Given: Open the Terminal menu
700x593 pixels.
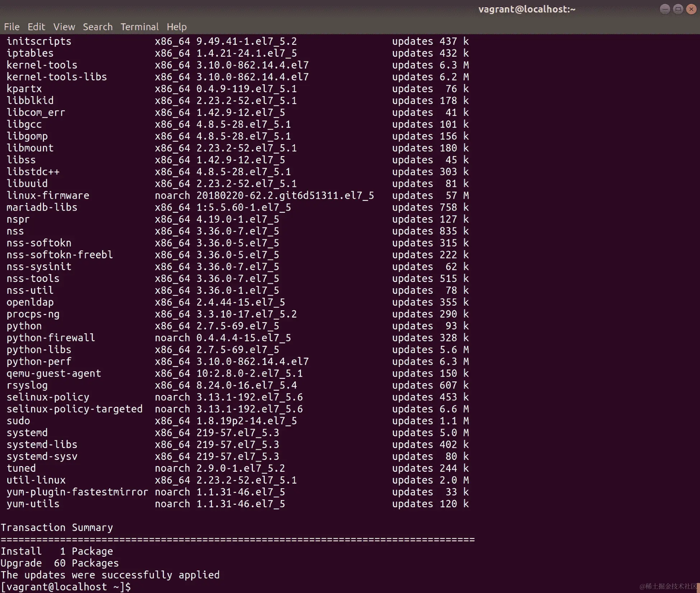Looking at the screenshot, I should [x=139, y=27].
